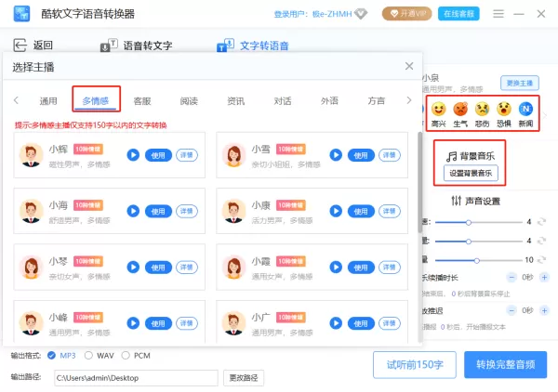Use 小康 as the anchor
Viewport: 558px width, 392px height.
click(361, 212)
